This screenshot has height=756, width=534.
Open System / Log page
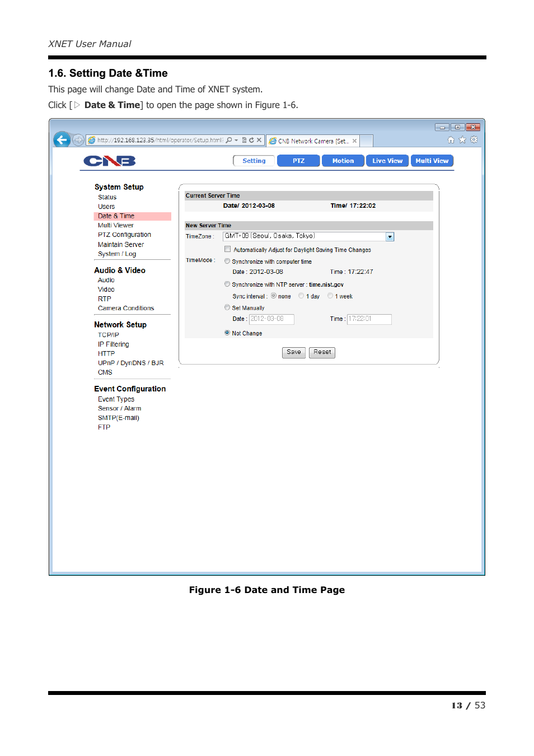(x=117, y=254)
